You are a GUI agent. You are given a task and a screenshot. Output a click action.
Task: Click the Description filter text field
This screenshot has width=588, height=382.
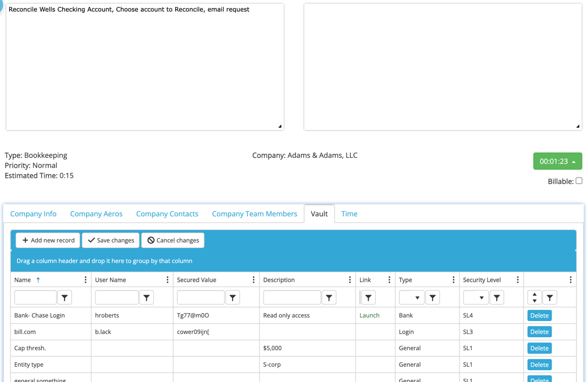coord(292,298)
